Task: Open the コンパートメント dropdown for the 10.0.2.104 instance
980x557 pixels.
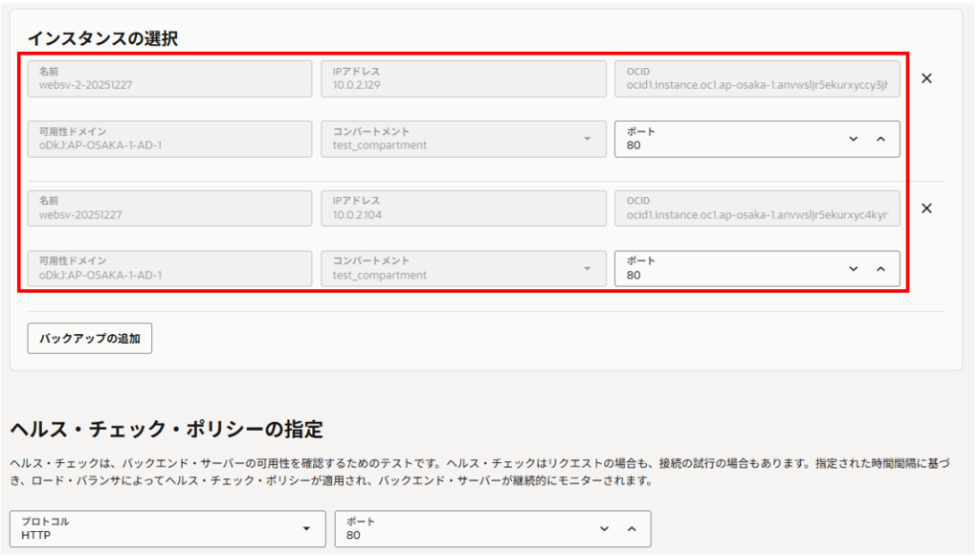Action: point(462,269)
